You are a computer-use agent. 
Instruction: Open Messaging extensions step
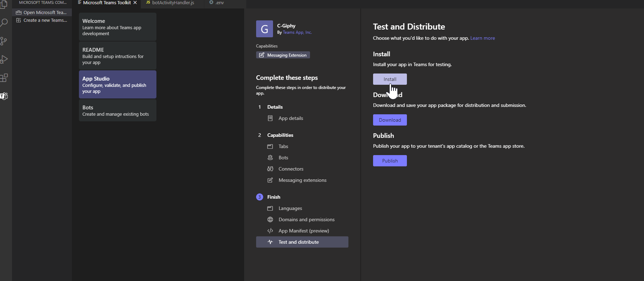[x=302, y=180]
